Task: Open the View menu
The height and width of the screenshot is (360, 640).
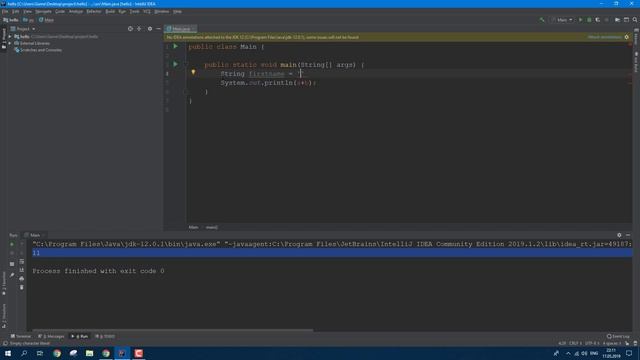Action: coord(27,11)
